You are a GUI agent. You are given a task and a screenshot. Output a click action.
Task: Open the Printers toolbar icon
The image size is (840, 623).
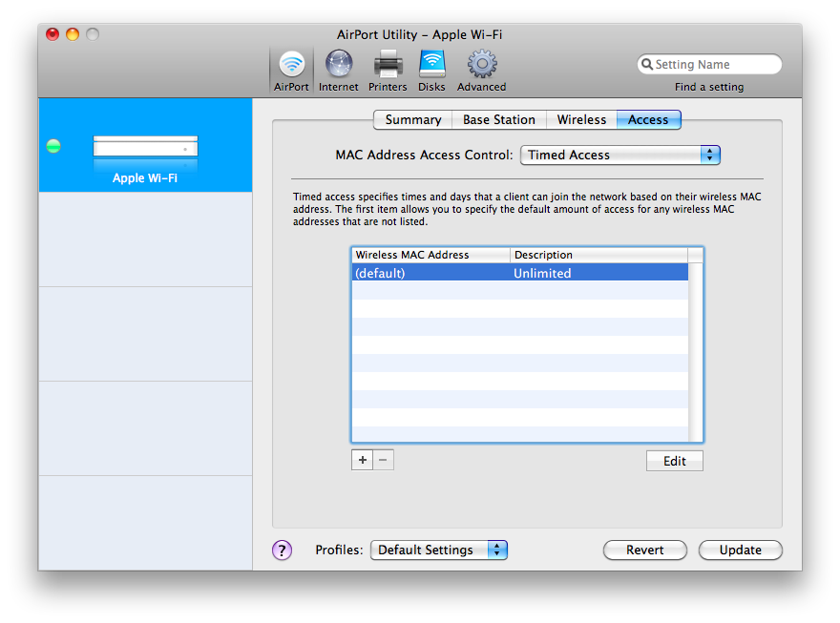click(x=388, y=70)
